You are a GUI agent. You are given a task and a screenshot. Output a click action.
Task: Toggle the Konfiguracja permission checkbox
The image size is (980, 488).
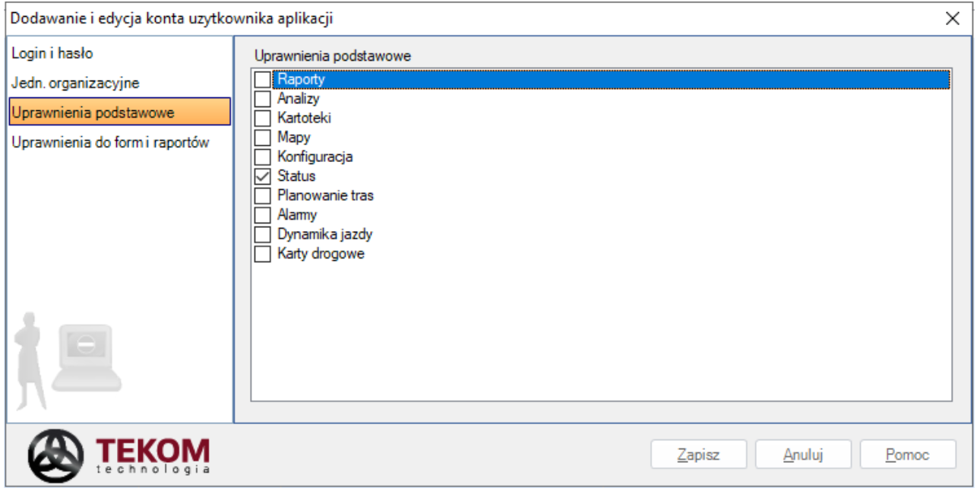tap(262, 157)
